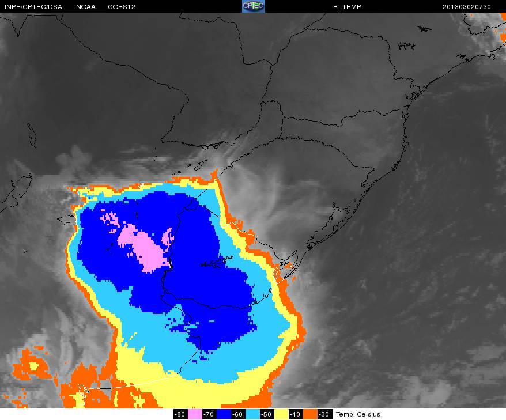The width and height of the screenshot is (506, 420).
Task: Click the INPE/CPTEC/DSA header text
Action: (x=33, y=7)
